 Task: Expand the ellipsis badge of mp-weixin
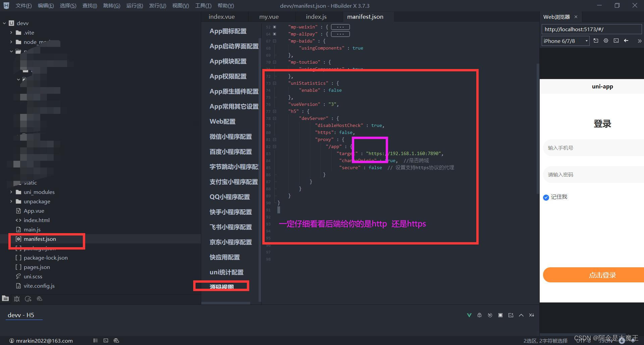[x=340, y=27]
